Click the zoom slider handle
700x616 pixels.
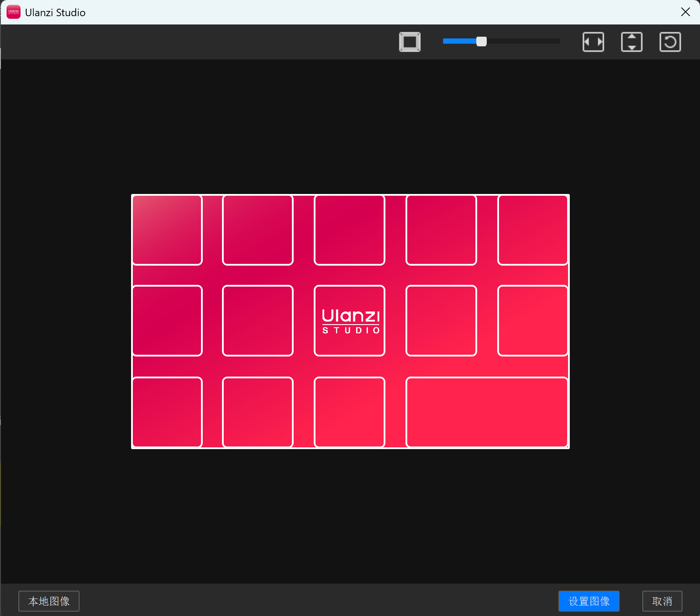(x=481, y=41)
